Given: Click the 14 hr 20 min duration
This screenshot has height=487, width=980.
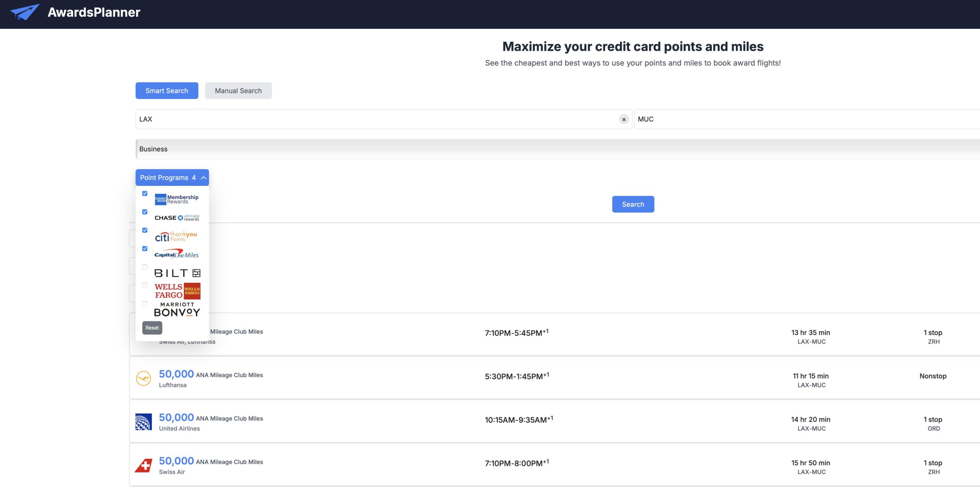Looking at the screenshot, I should coord(811,420).
